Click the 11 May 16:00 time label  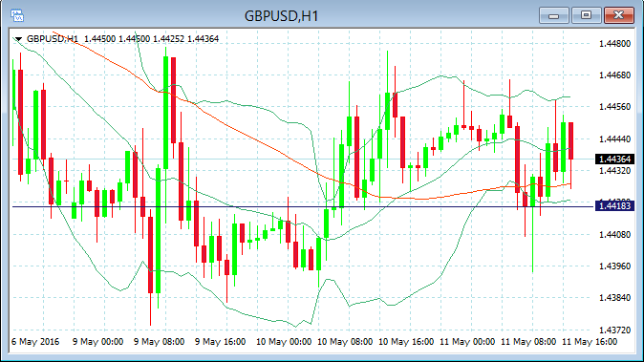coord(590,342)
